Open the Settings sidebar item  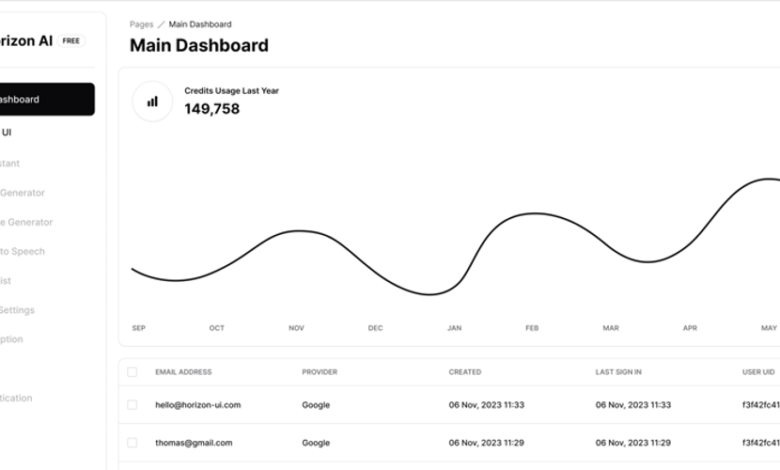pos(17,310)
